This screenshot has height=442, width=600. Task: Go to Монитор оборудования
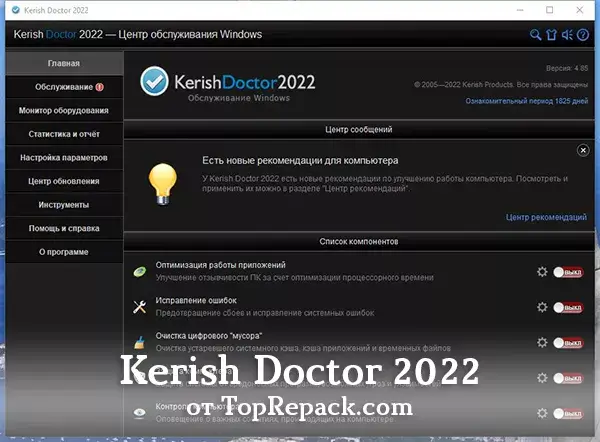[64, 111]
